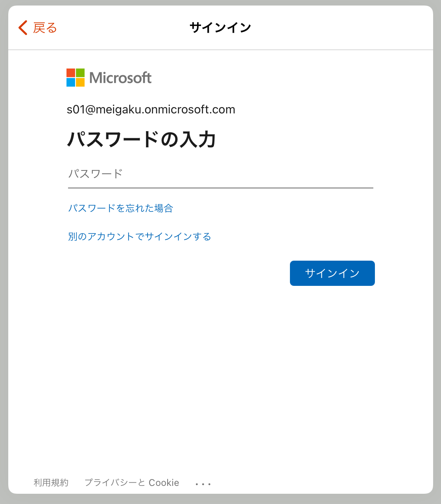Click the Microsoft wordmark text
This screenshot has height=504, width=441.
click(120, 78)
